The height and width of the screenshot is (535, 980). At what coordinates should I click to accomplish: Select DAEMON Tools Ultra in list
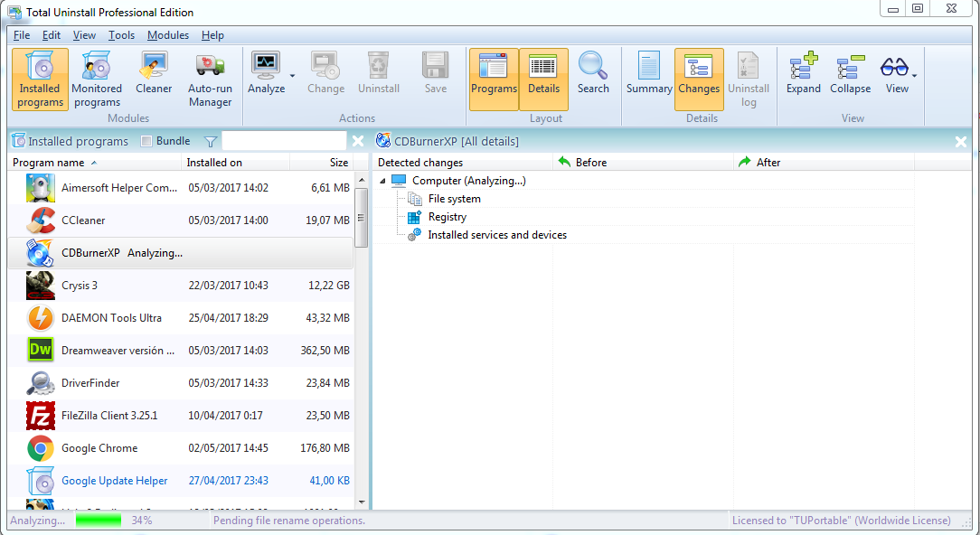pos(181,317)
